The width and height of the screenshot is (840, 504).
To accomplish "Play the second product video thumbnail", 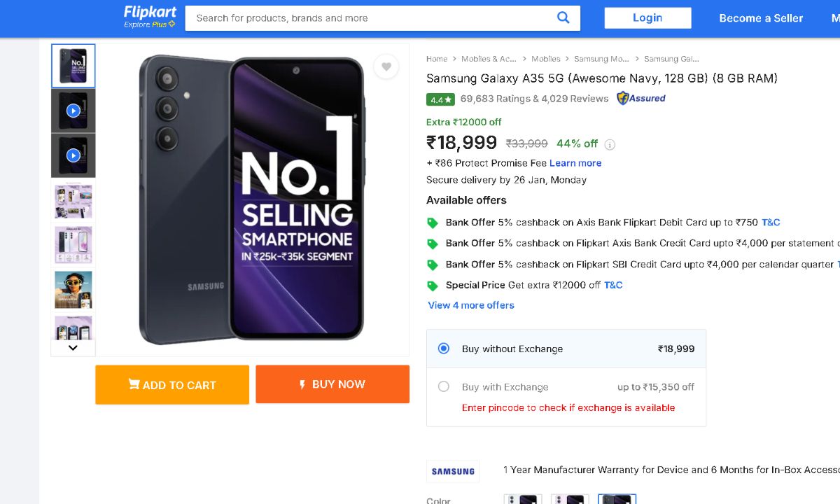I will (73, 155).
